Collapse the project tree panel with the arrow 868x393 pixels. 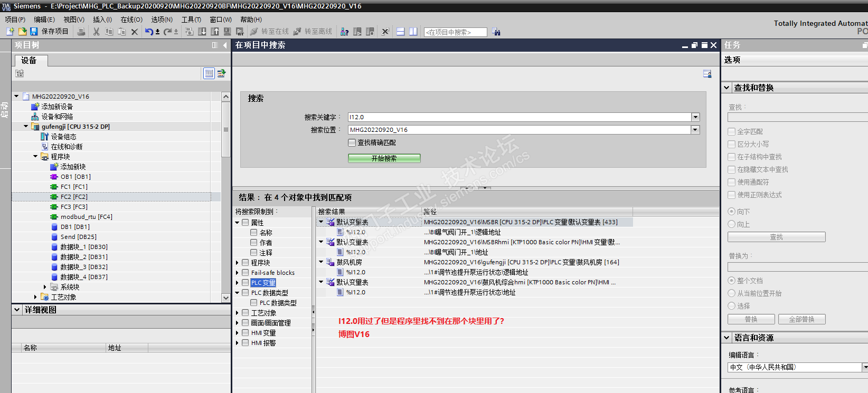tap(225, 45)
